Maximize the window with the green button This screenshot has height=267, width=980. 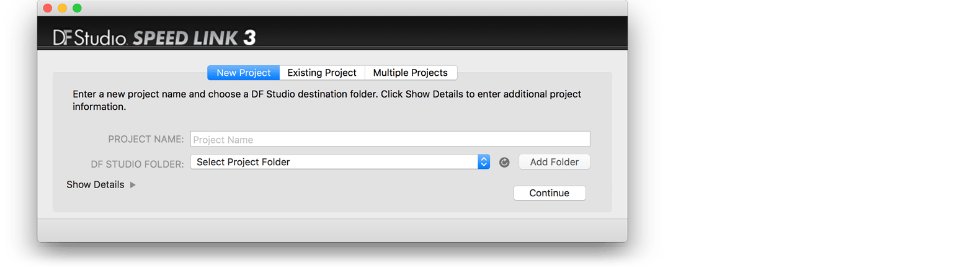[77, 8]
